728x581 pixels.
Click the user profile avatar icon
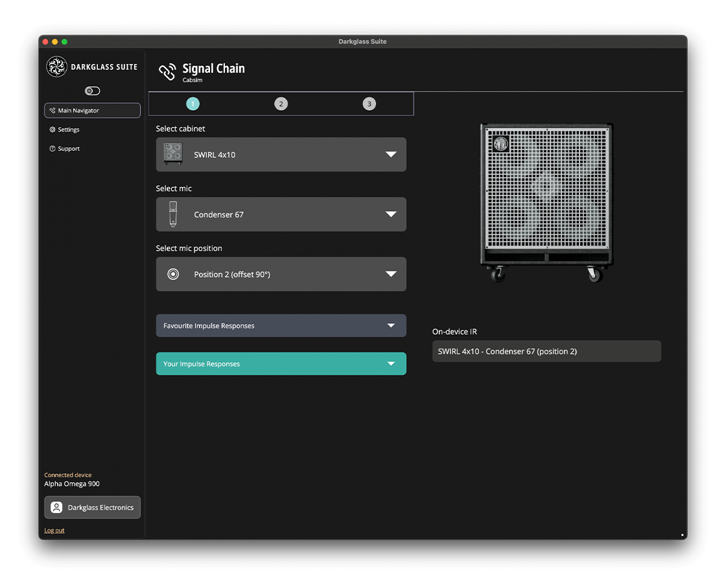56,508
